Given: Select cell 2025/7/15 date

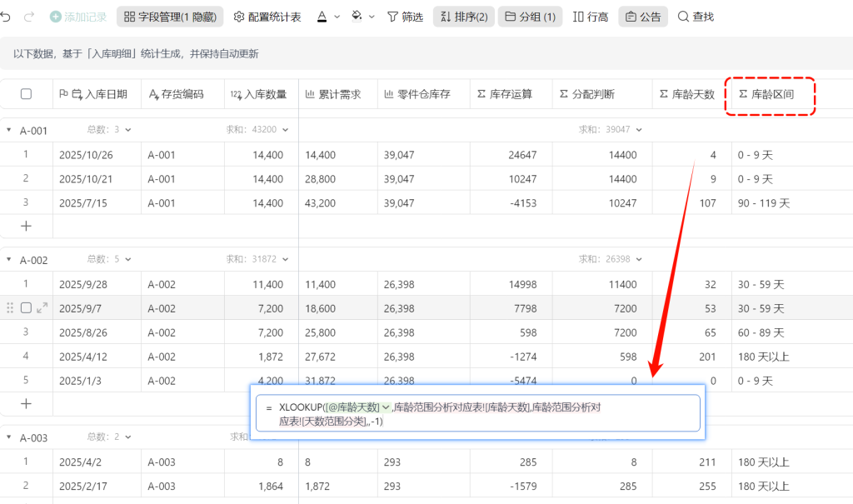Looking at the screenshot, I should (97, 203).
